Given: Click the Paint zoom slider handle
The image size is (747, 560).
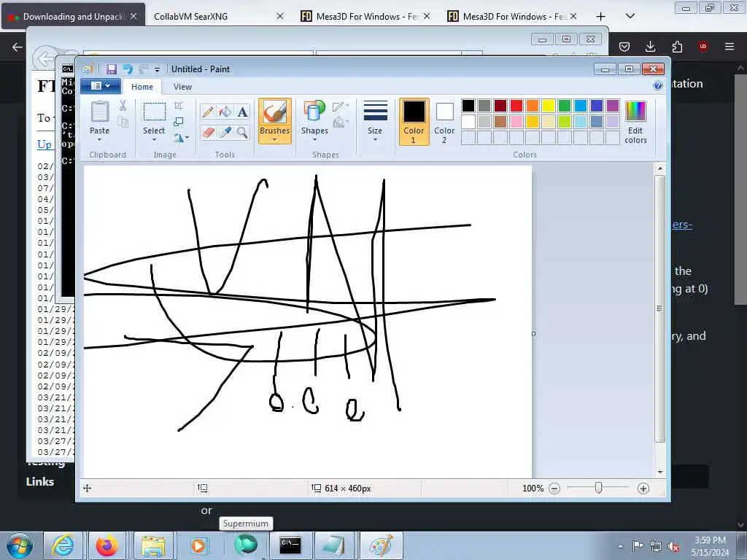Looking at the screenshot, I should point(599,488).
